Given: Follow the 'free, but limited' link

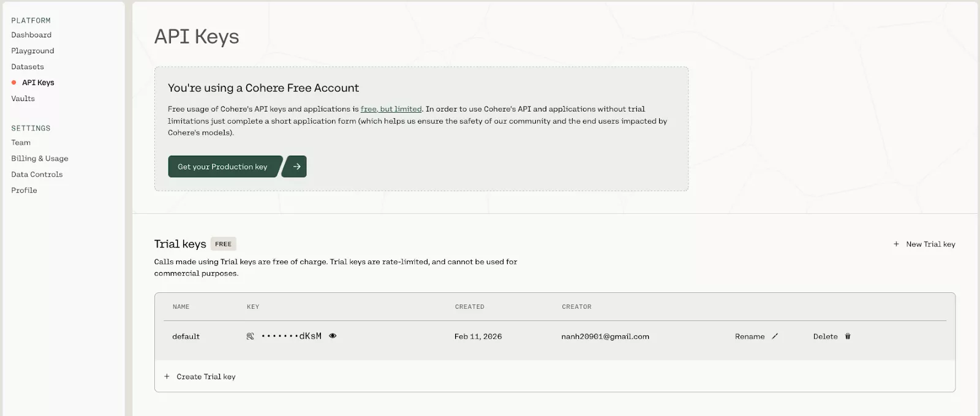Looking at the screenshot, I should [391, 109].
